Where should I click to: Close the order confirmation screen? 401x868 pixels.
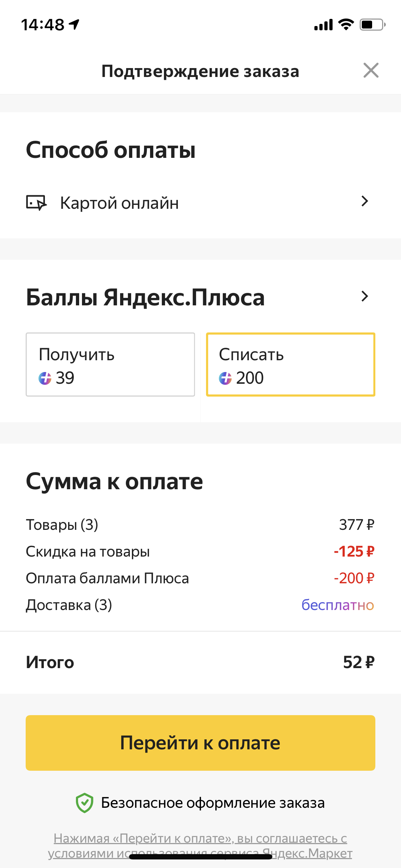coord(371,70)
